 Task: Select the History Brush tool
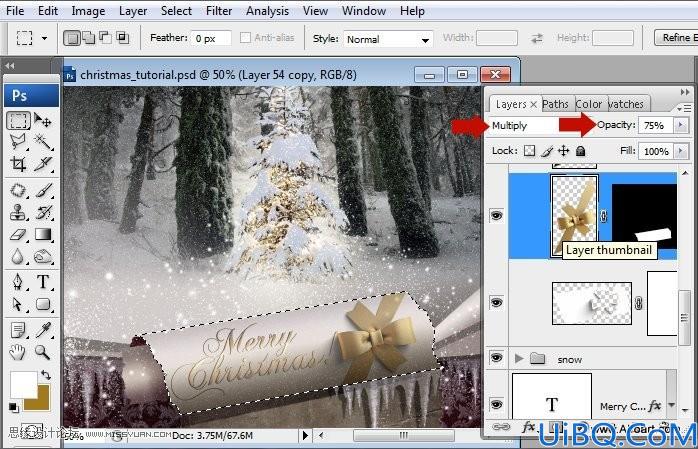pos(43,212)
